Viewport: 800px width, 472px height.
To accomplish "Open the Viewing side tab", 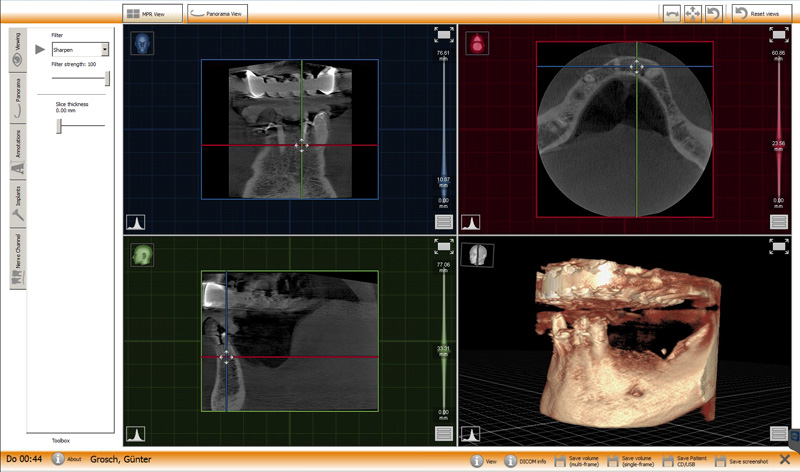I will click(x=17, y=52).
